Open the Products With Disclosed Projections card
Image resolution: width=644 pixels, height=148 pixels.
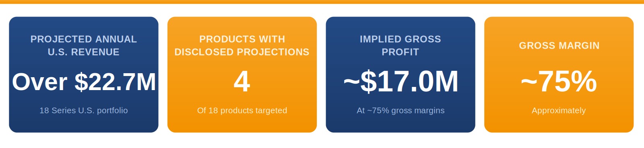[242, 74]
